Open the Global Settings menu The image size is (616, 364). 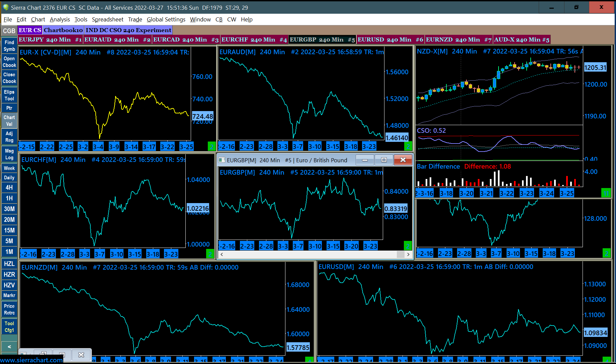166,19
